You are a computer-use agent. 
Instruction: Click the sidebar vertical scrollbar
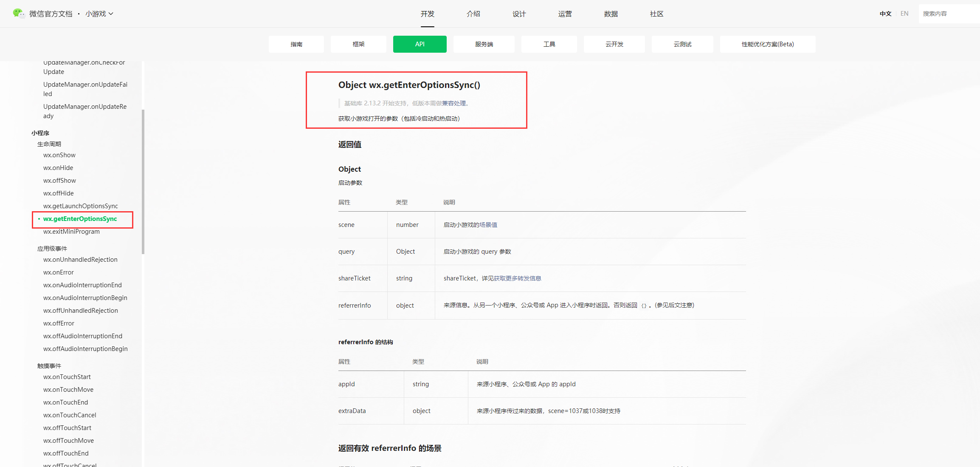click(143, 182)
